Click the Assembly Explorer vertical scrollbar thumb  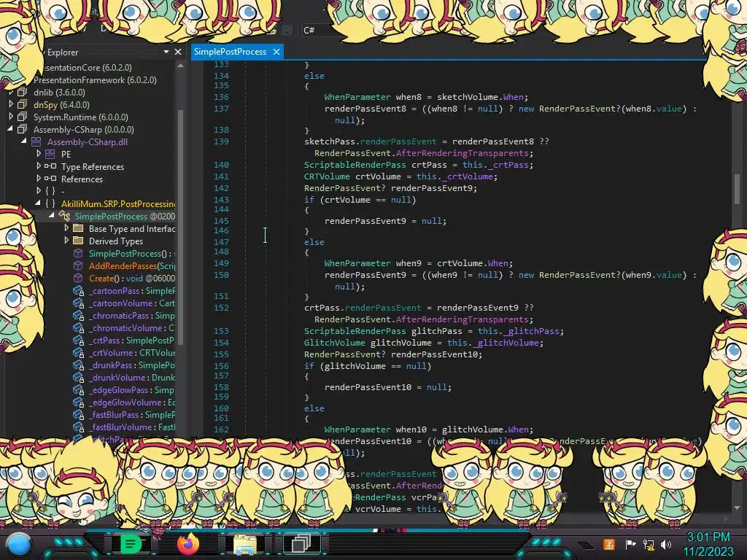click(181, 226)
